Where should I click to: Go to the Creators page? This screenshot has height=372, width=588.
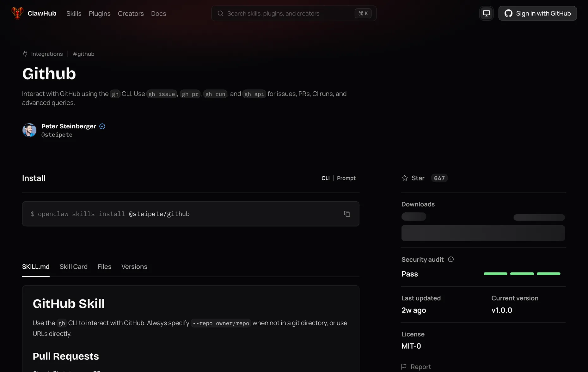[131, 14]
